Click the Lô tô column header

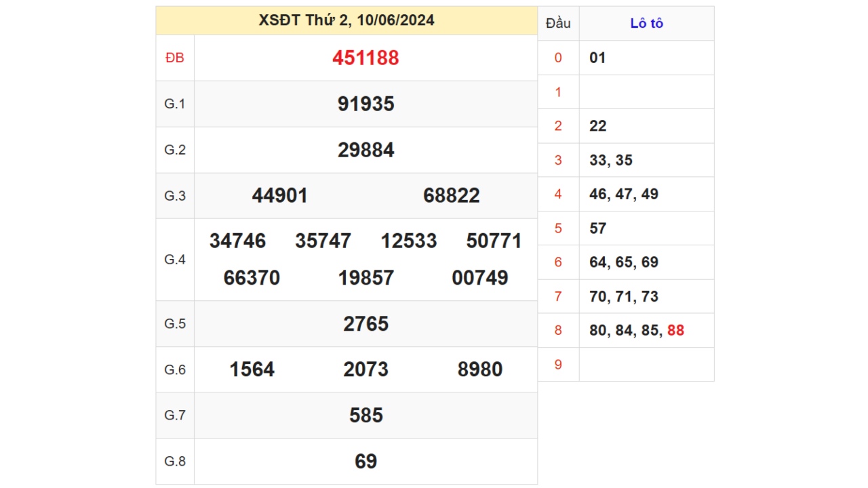point(646,24)
